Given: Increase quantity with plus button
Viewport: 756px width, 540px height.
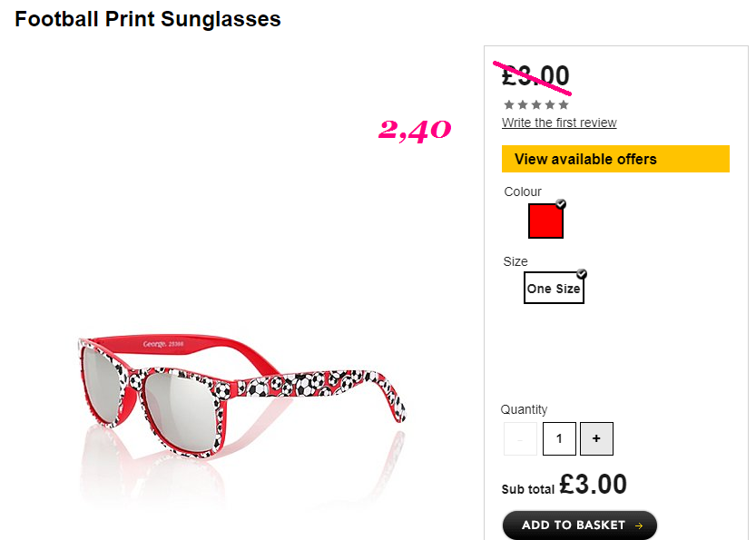Looking at the screenshot, I should click(596, 438).
